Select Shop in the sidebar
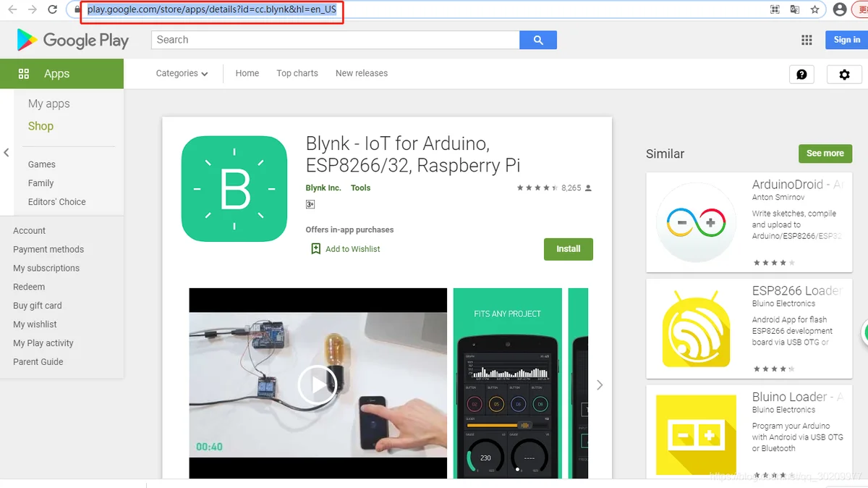868x488 pixels. [41, 126]
